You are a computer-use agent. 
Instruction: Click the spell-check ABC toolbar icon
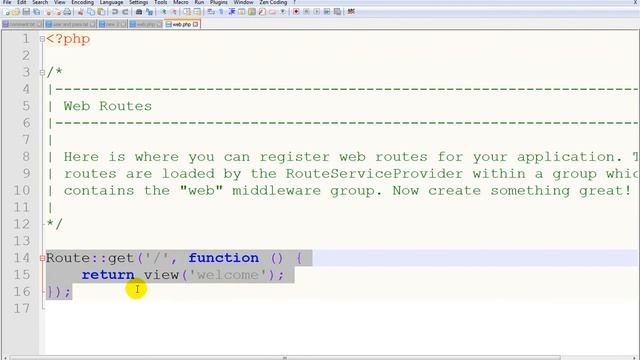point(351,12)
